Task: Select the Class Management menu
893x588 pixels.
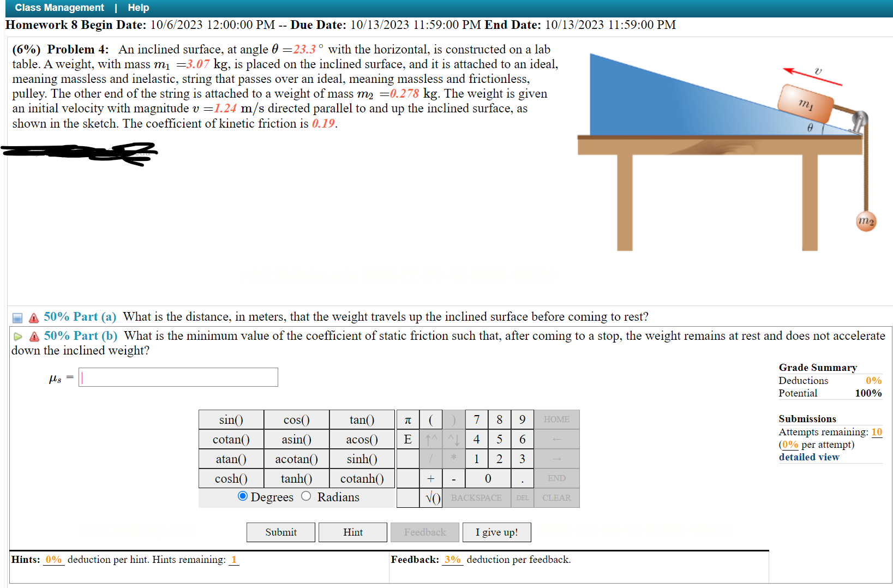Action: click(59, 7)
